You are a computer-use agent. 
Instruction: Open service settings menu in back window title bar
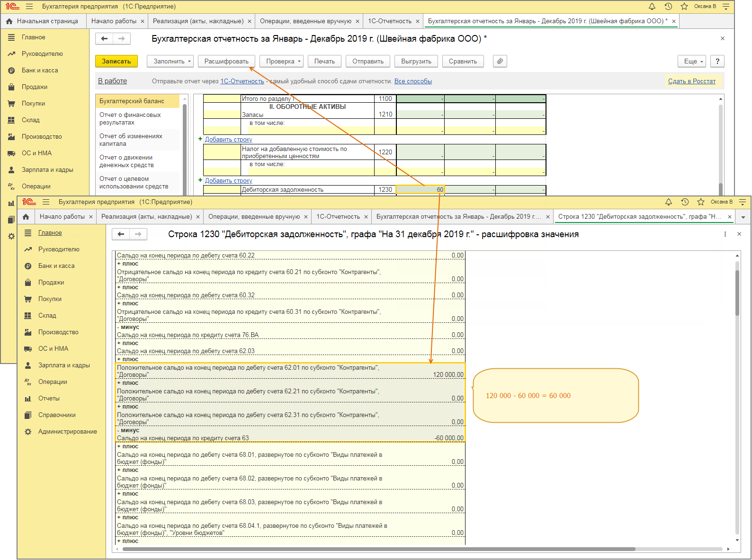point(726,7)
